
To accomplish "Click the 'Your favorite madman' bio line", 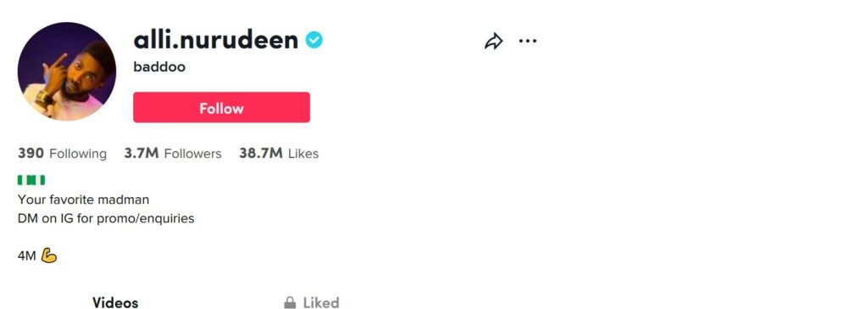I will pyautogui.click(x=84, y=199).
